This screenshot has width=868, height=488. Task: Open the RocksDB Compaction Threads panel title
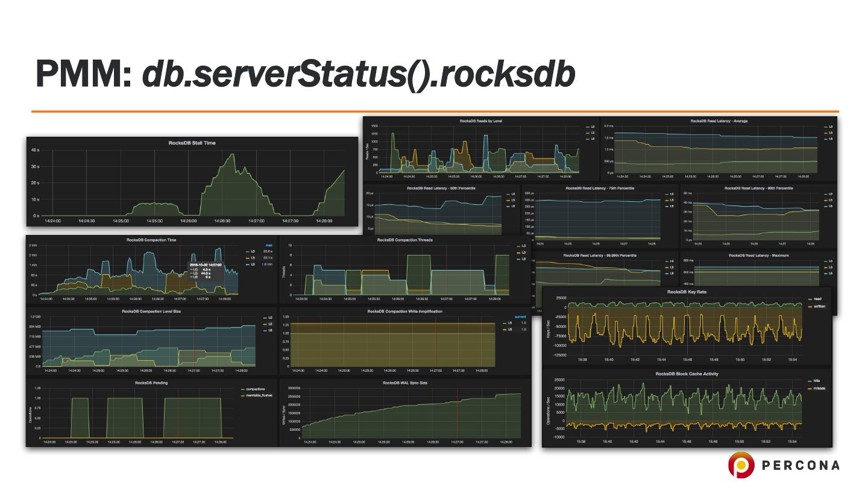click(x=404, y=240)
